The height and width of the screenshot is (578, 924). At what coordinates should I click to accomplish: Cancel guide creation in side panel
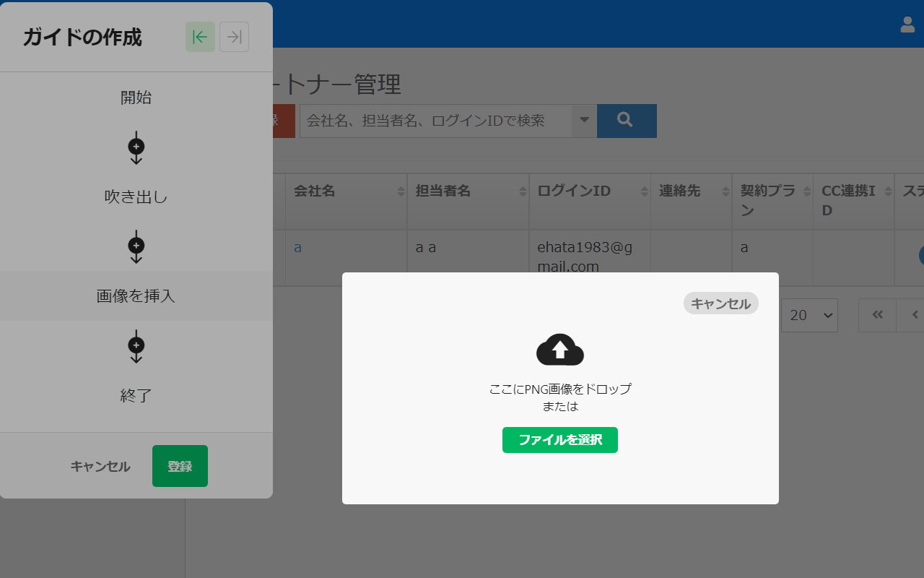pyautogui.click(x=100, y=466)
